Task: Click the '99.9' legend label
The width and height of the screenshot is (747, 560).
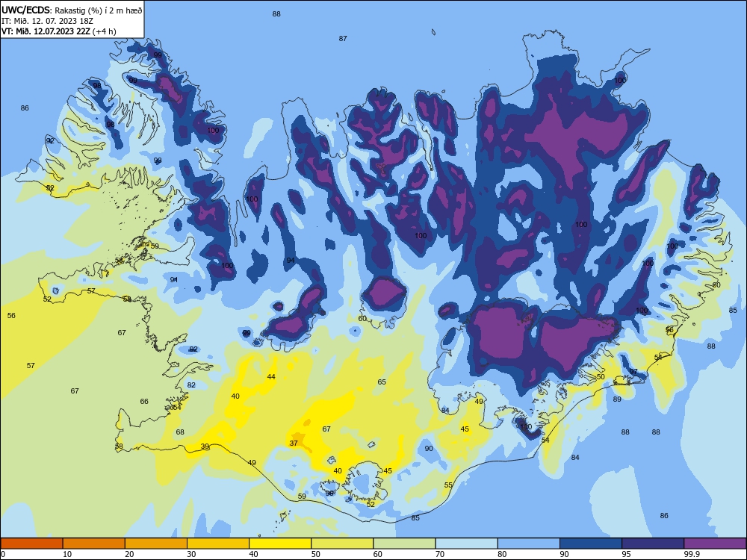Action: pos(691,554)
